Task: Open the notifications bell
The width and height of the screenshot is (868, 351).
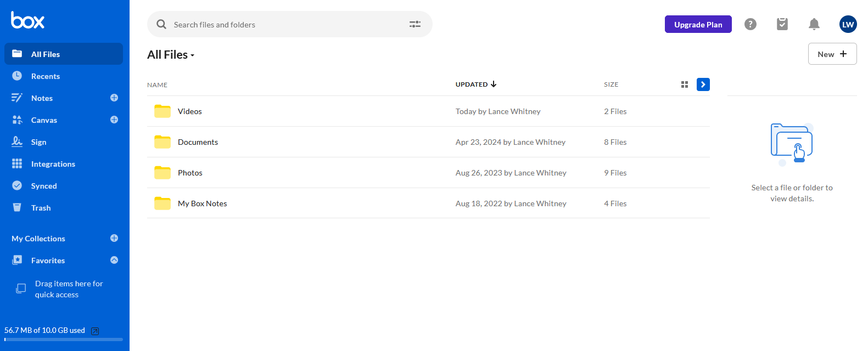Action: pos(814,24)
